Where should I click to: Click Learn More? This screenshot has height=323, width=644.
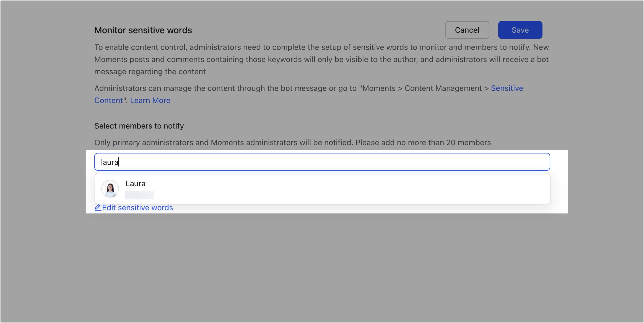pos(150,100)
